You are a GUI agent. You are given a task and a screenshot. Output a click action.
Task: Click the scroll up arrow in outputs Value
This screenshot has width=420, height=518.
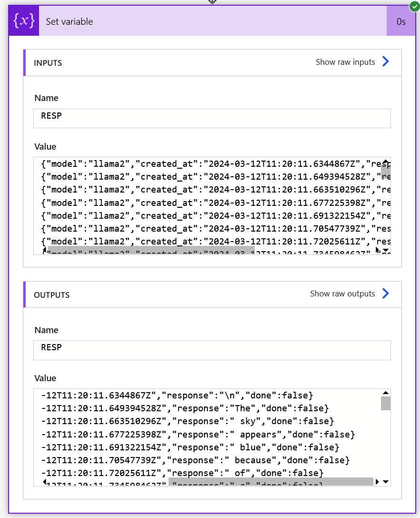[x=386, y=393]
